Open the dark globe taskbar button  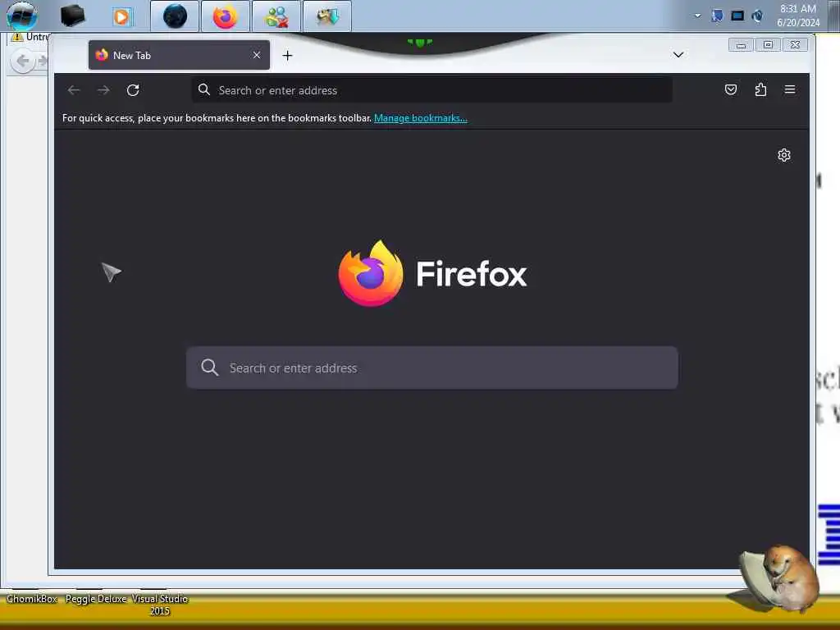[175, 16]
